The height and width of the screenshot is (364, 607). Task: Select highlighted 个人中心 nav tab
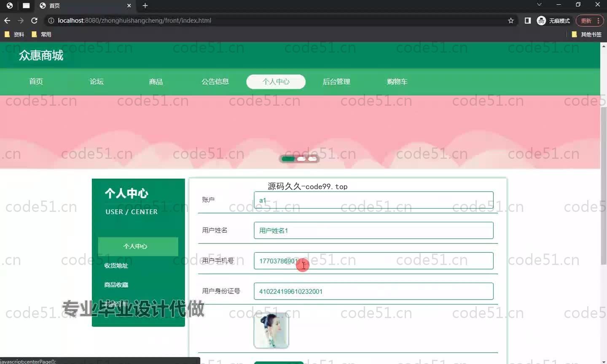276,81
